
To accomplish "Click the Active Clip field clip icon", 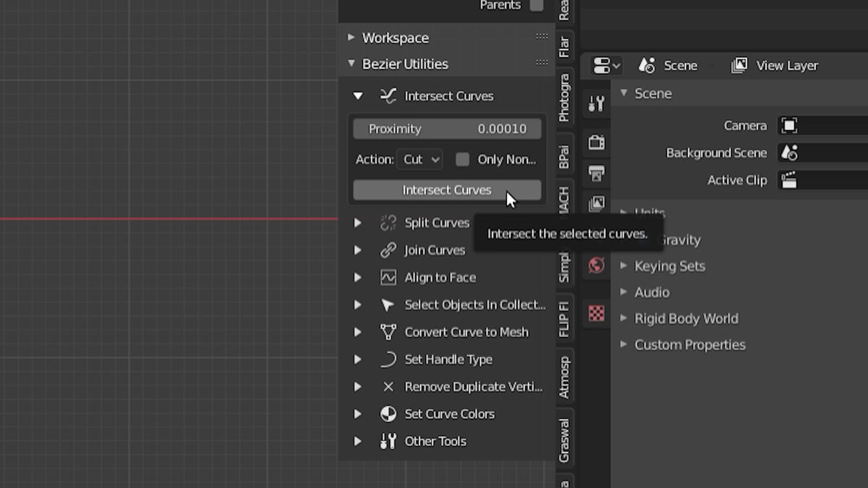I will 789,180.
